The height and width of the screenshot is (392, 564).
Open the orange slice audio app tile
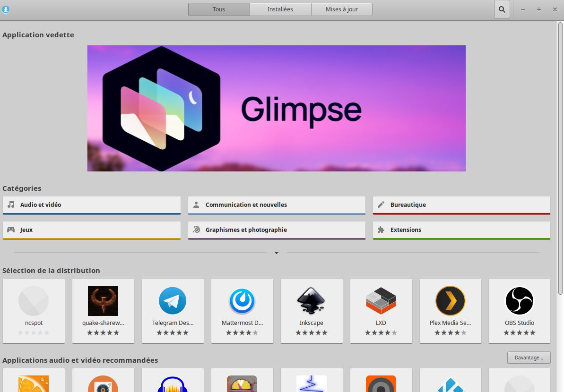34,380
